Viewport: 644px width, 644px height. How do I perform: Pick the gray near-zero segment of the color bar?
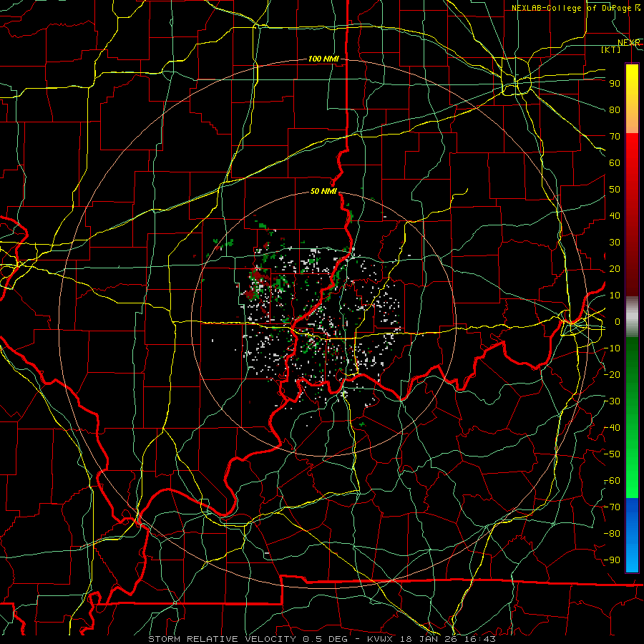[x=632, y=317]
